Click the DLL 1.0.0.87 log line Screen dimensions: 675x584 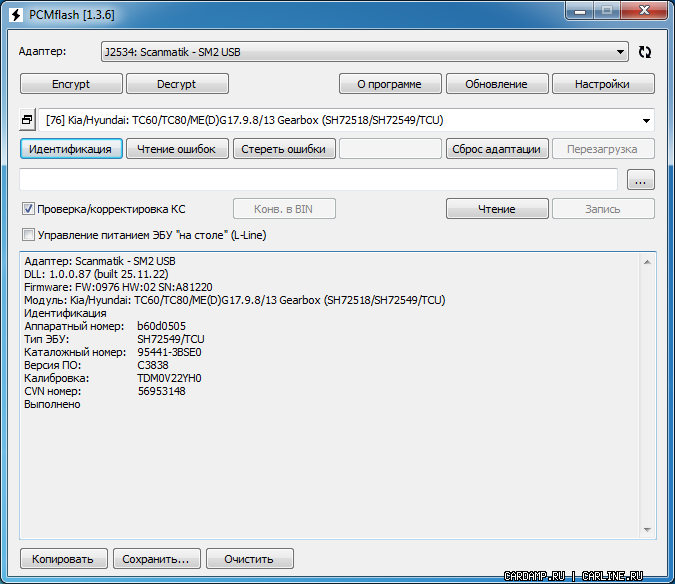click(x=96, y=274)
